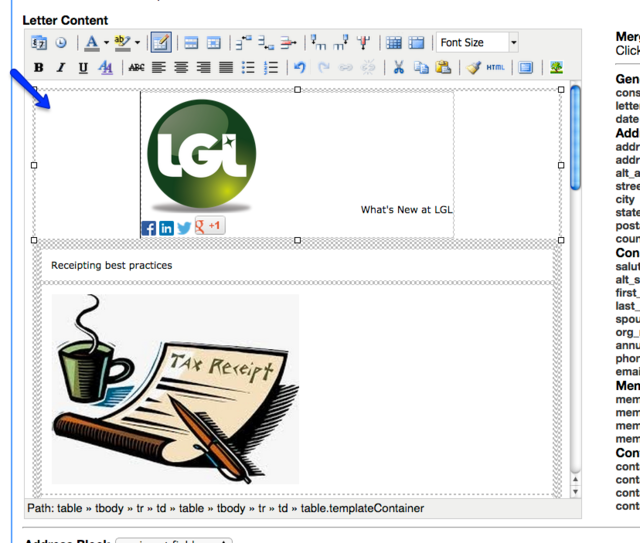Remove link with broken chain icon
This screenshot has width=640, height=543.
coord(368,67)
